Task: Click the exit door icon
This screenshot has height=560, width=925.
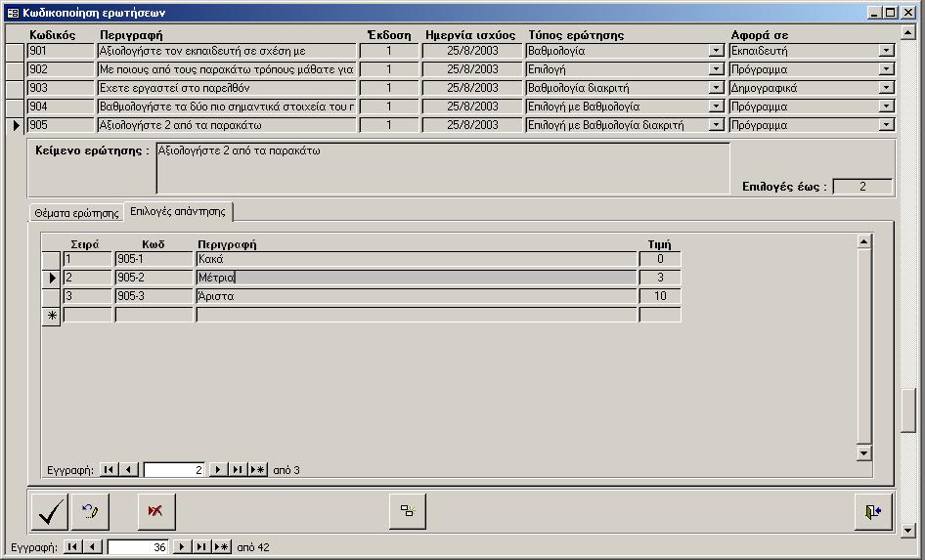Action: coord(872,511)
